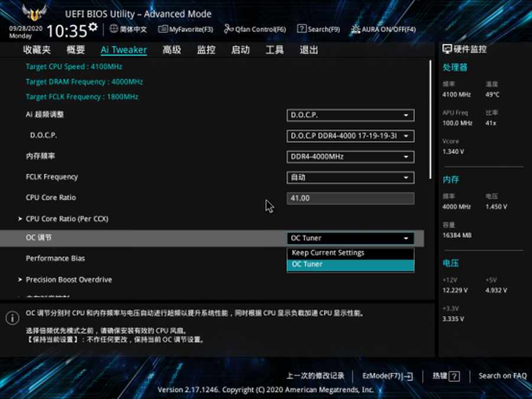Click the Search on FAQ link
The height and width of the screenshot is (399, 532).
pos(502,375)
